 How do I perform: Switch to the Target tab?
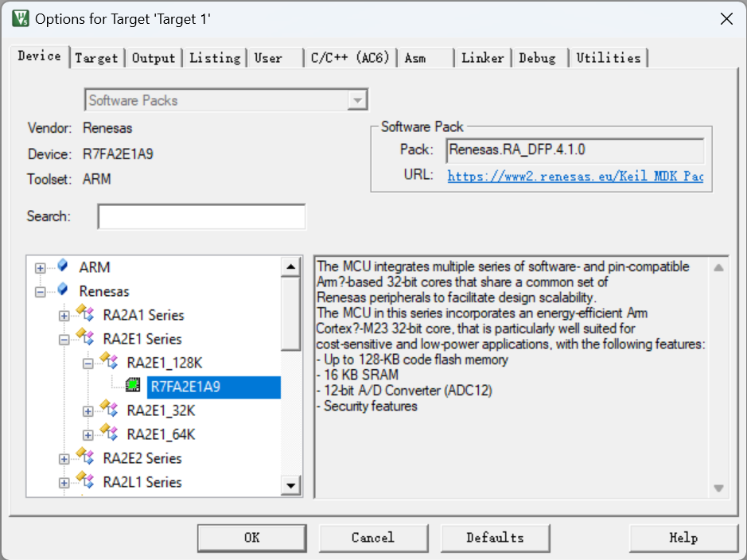96,58
